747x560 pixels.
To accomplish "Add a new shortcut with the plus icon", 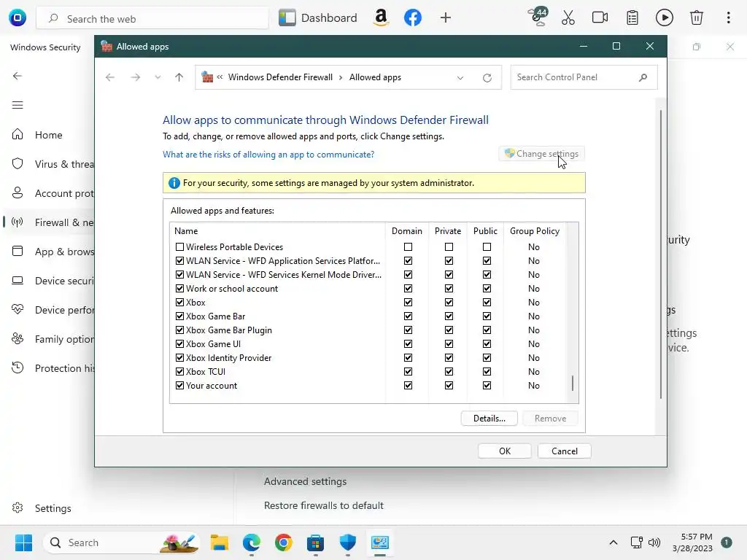I will (446, 18).
